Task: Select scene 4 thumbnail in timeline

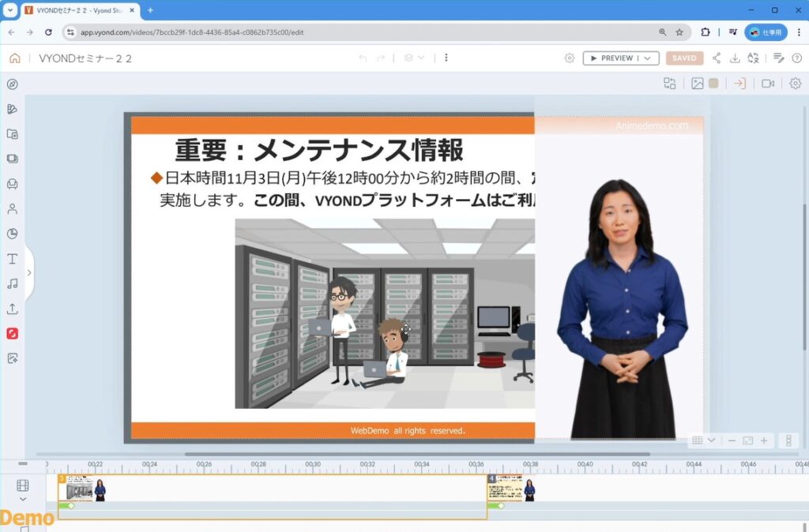Action: (511, 491)
